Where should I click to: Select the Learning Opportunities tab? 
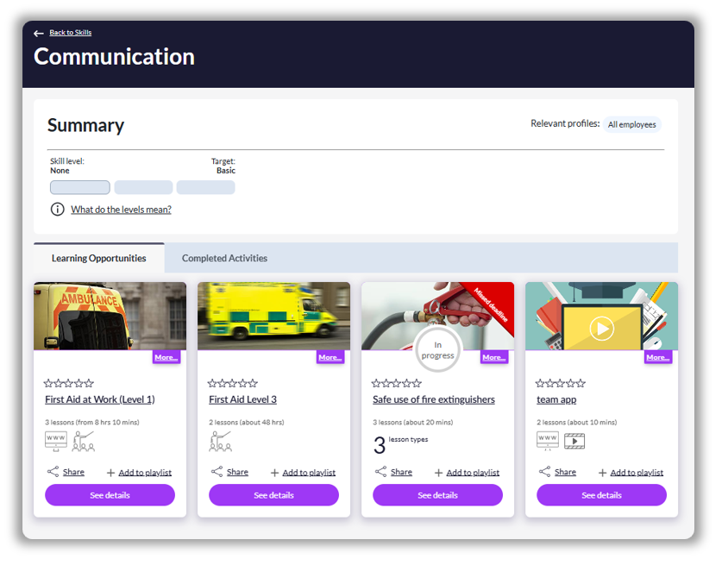pos(98,258)
